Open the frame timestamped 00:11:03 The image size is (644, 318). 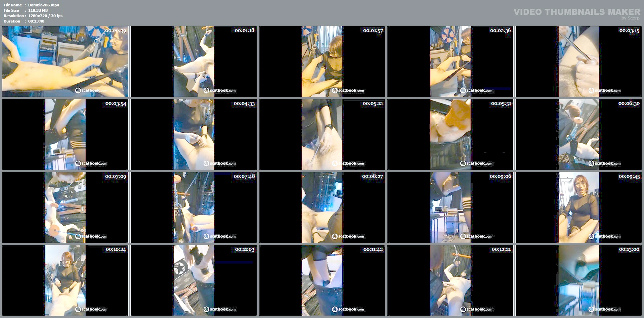(x=194, y=280)
